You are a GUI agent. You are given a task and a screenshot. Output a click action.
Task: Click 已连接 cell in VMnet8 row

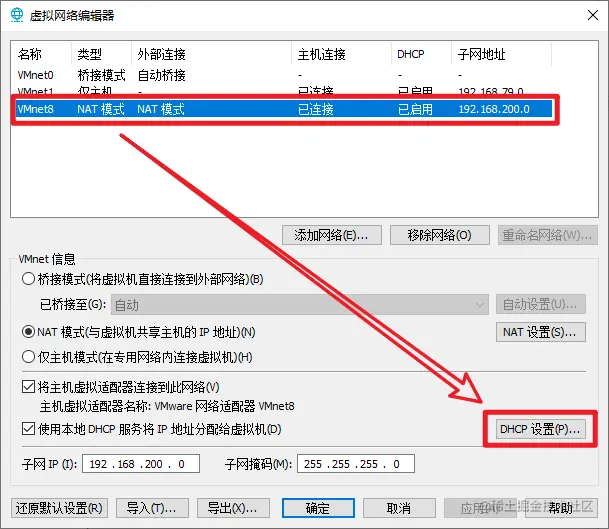pos(316,109)
